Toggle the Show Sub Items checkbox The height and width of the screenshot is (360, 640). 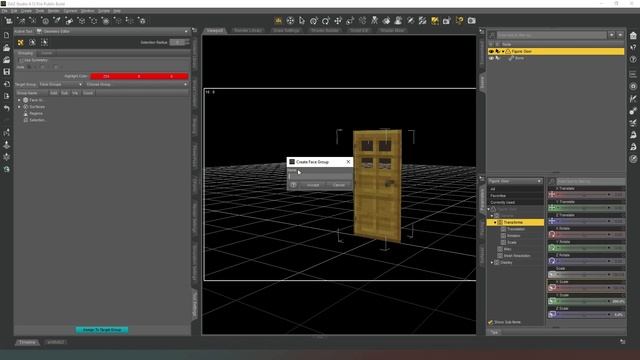coord(491,322)
